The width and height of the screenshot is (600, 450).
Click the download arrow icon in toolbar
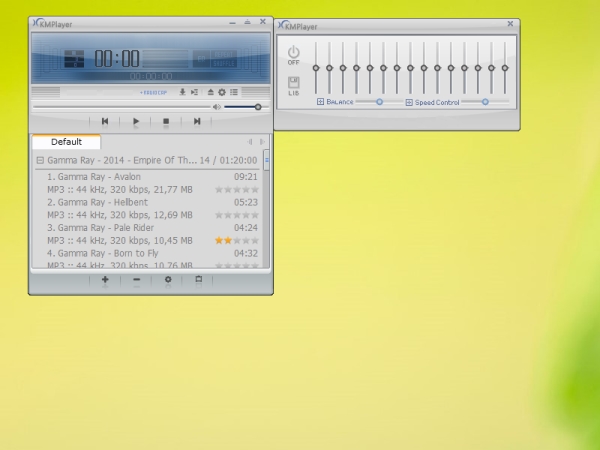(183, 92)
